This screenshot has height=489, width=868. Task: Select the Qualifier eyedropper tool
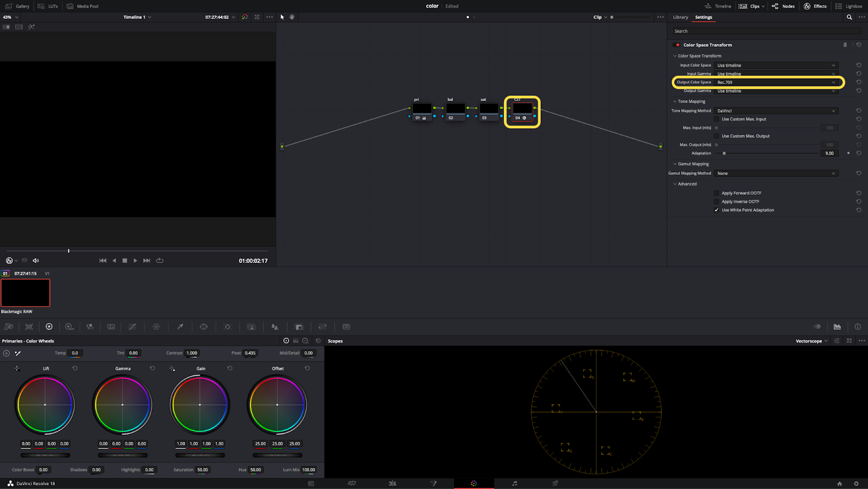180,327
